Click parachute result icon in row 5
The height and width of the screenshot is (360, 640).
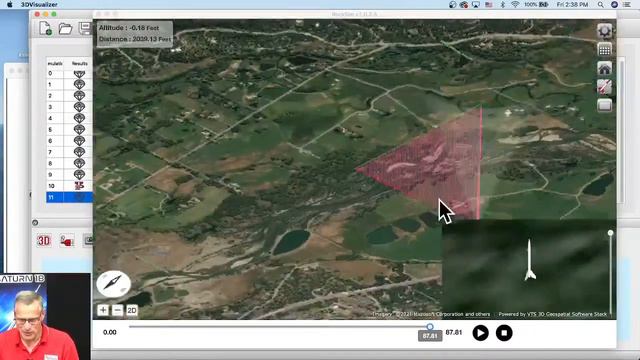[79, 130]
